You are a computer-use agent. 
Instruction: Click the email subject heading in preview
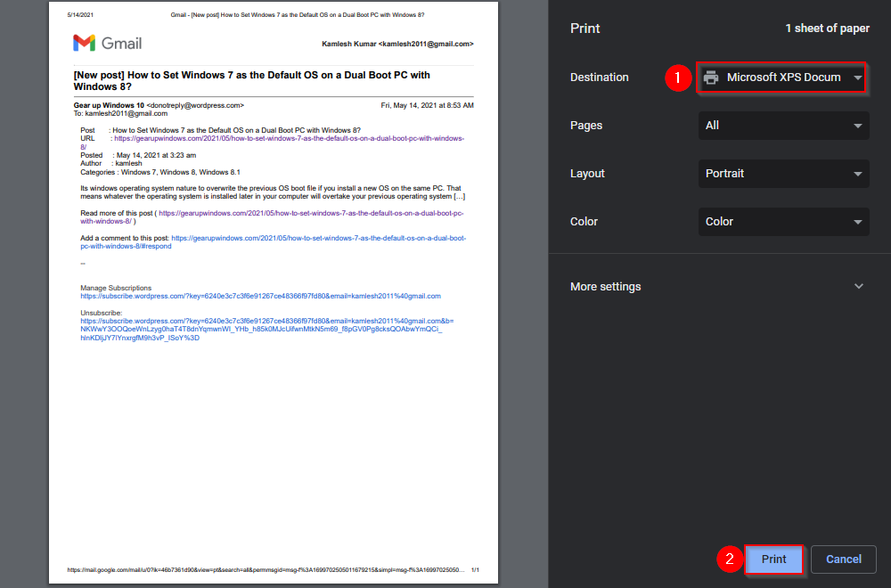(252, 81)
